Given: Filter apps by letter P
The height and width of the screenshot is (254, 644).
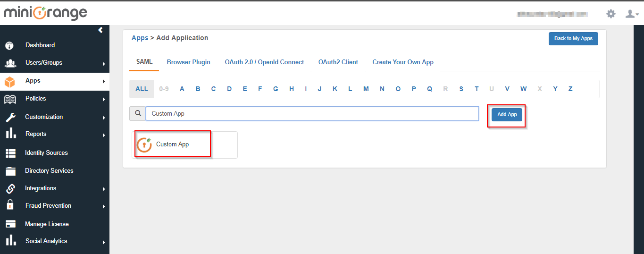Looking at the screenshot, I should tap(414, 89).
